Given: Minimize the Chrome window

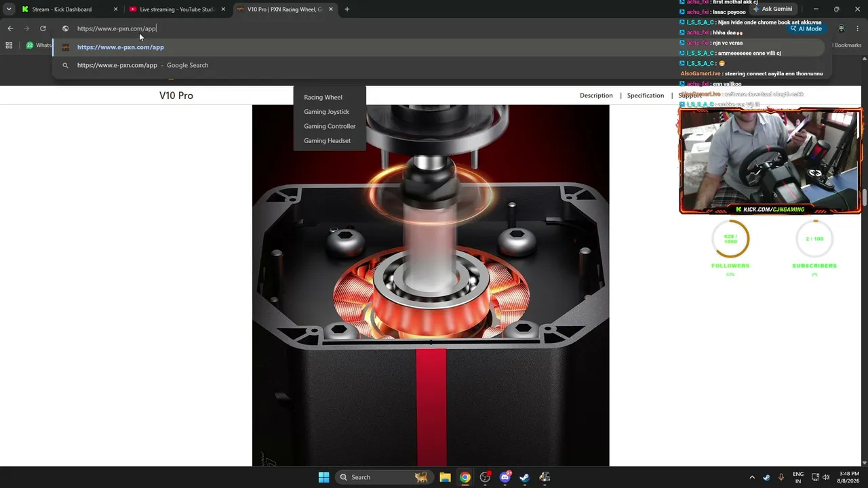Looking at the screenshot, I should click(816, 9).
